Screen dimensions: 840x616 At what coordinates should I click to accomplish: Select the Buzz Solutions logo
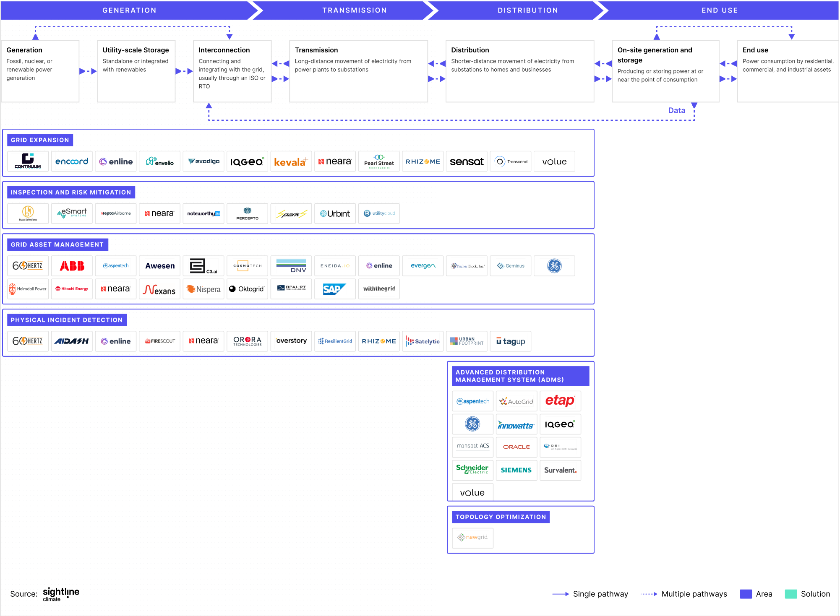coord(28,213)
